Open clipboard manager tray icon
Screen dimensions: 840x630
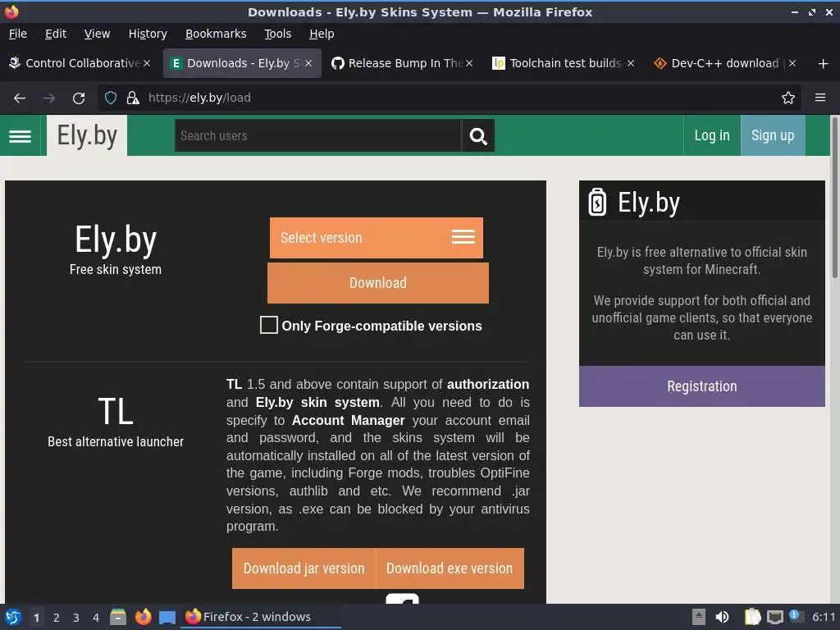coord(753,617)
